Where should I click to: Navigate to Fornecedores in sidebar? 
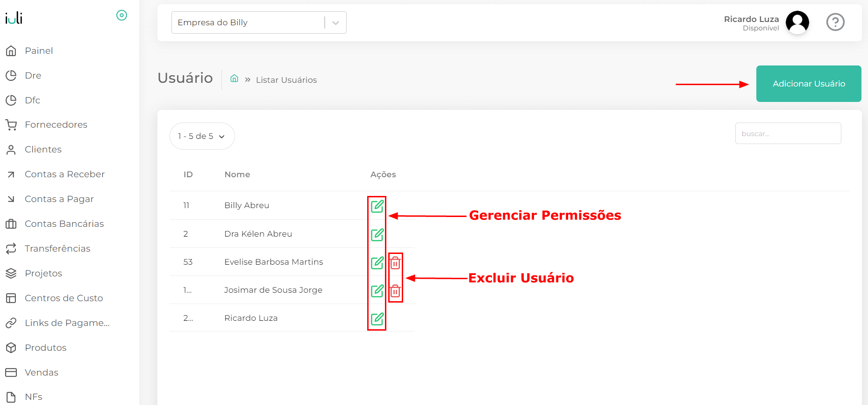(56, 124)
